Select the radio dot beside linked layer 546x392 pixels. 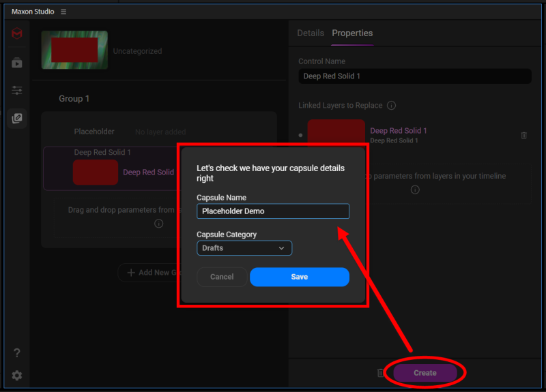[300, 135]
